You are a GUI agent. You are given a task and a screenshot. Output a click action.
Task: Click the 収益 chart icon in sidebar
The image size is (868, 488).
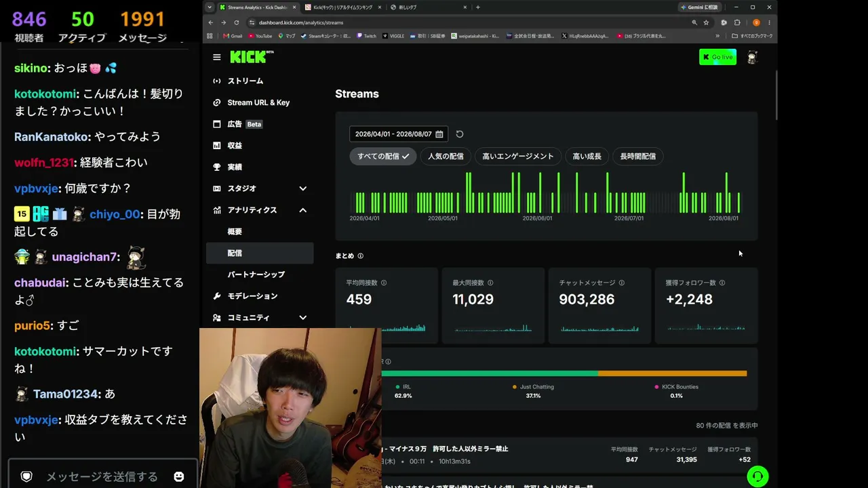tap(217, 146)
